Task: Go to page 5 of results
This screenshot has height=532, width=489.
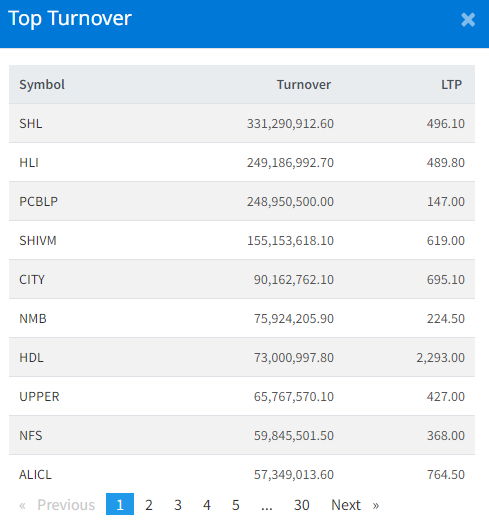Action: pyautogui.click(x=236, y=505)
